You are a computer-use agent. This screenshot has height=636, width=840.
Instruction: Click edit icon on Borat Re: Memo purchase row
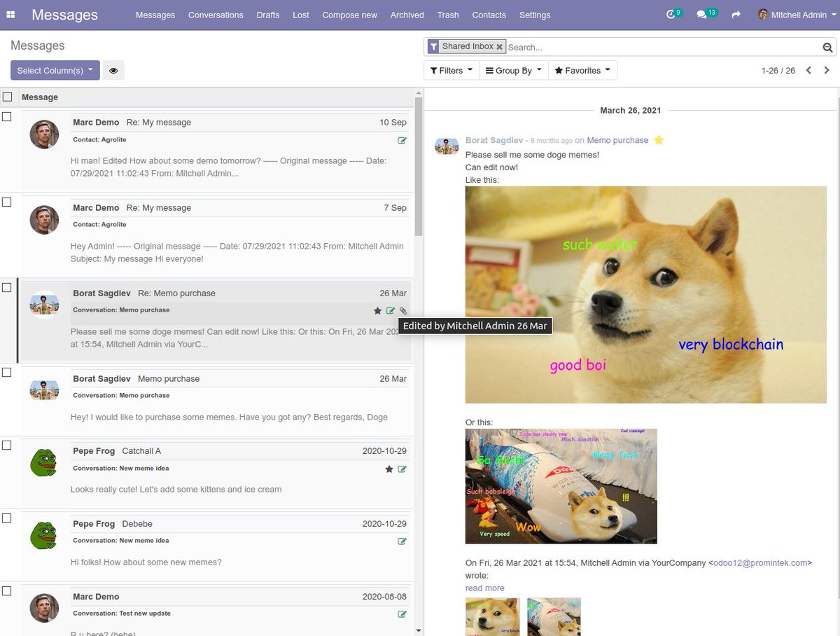[391, 311]
